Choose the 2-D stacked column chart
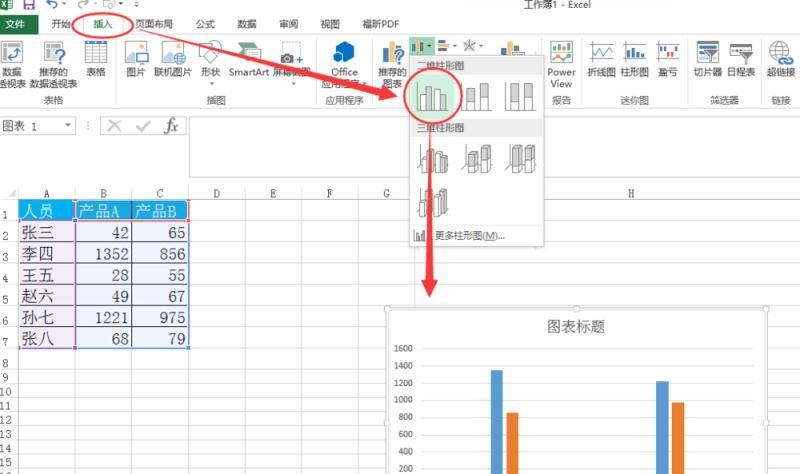 [x=476, y=95]
